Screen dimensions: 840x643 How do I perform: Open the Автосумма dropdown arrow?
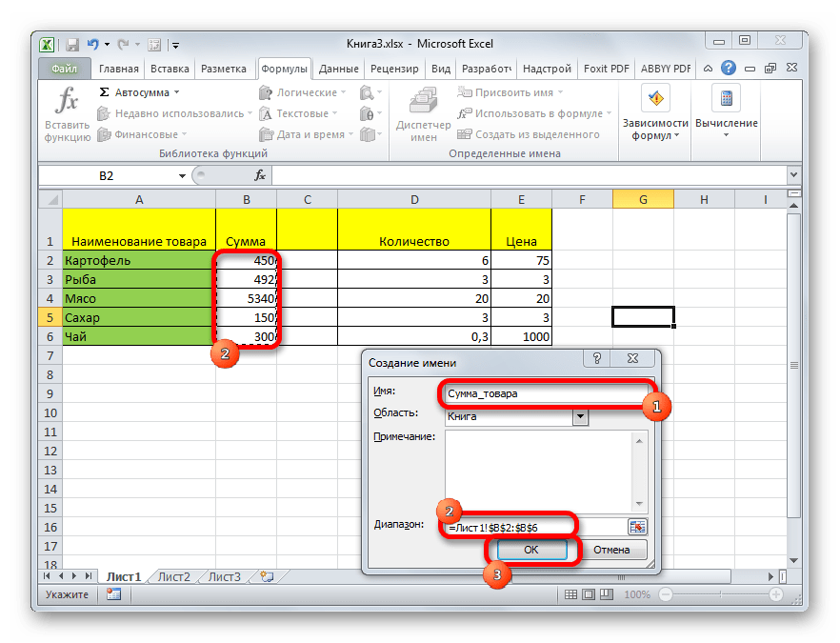tap(176, 93)
